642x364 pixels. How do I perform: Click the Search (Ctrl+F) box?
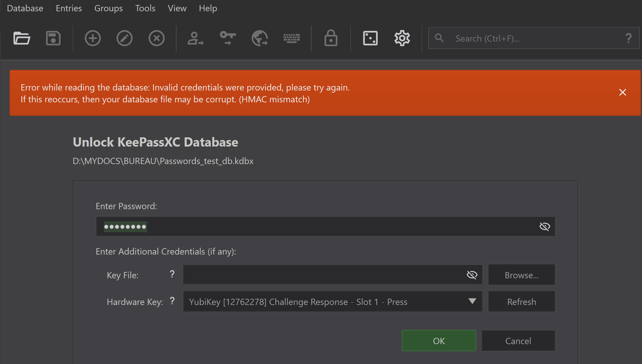(534, 38)
